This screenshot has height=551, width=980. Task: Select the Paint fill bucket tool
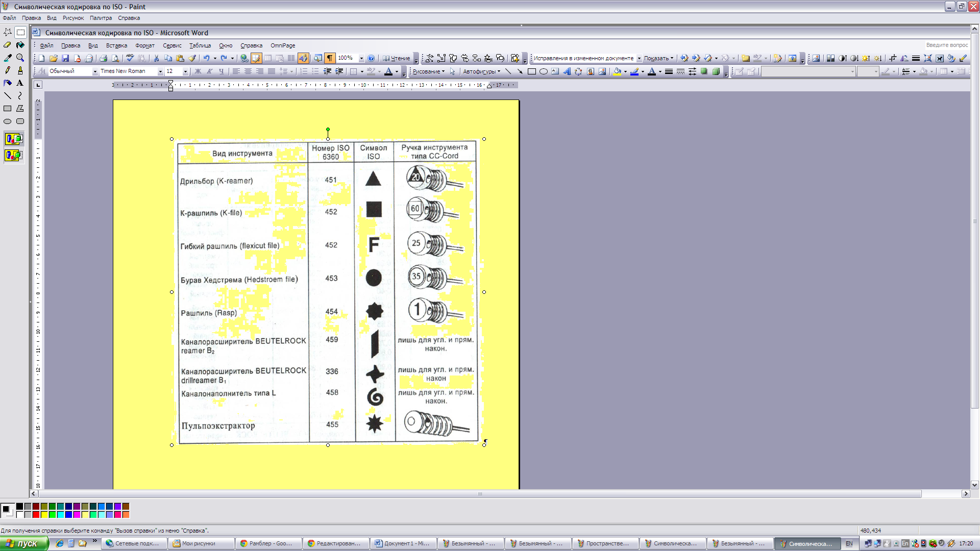click(x=20, y=45)
